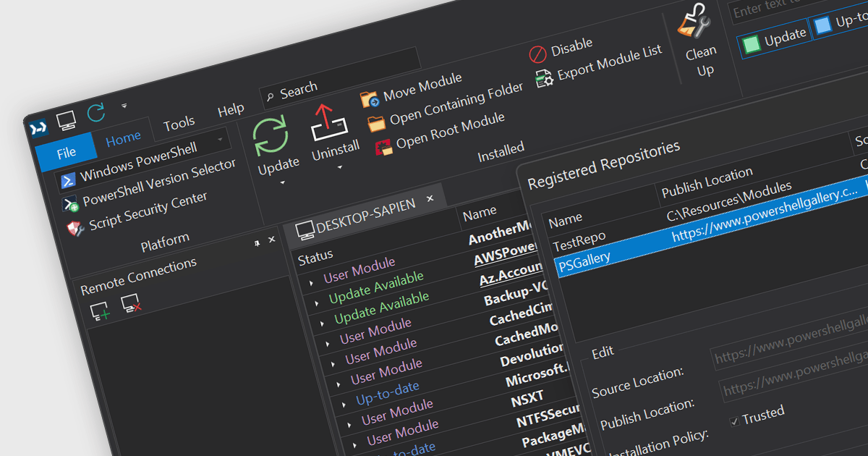The width and height of the screenshot is (868, 456).
Task: Expand the AnotherMo... User Module row
Action: tap(311, 283)
